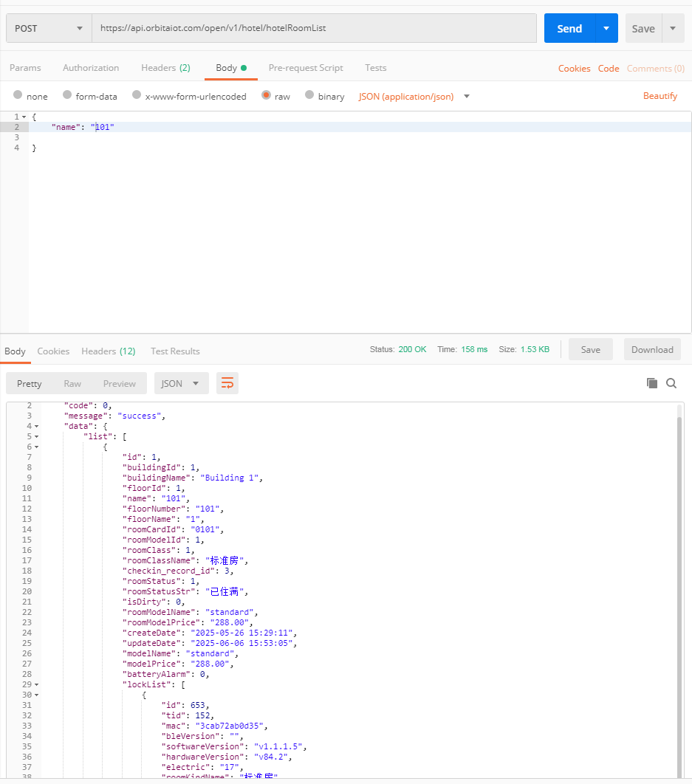This screenshot has height=784, width=692.
Task: Collapse the "data" object fold arrow
Action: pos(37,426)
